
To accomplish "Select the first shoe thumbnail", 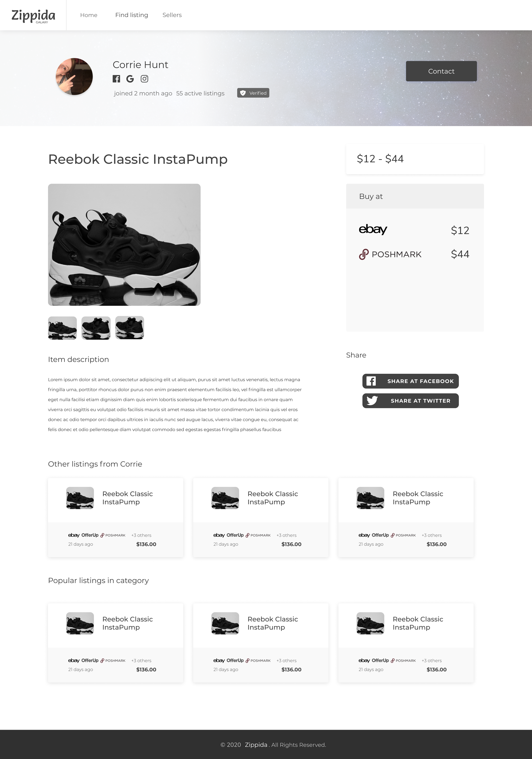I will (62, 328).
